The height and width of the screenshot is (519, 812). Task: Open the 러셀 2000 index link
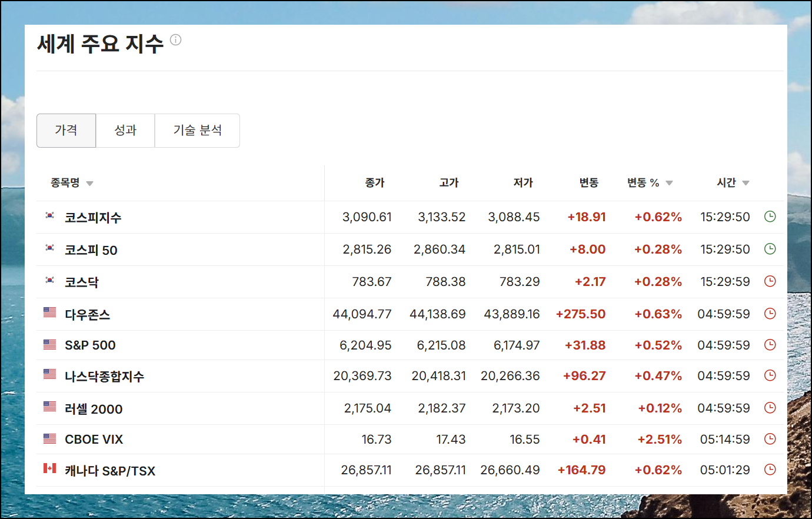[x=94, y=409]
